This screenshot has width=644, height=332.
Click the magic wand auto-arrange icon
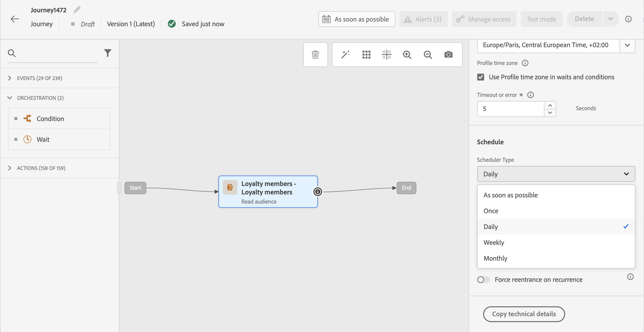click(345, 54)
